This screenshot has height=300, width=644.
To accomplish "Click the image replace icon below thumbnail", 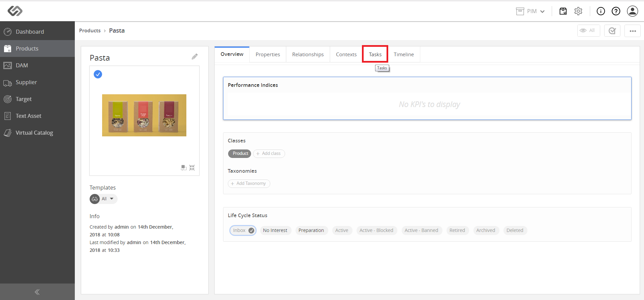I will coord(184,167).
